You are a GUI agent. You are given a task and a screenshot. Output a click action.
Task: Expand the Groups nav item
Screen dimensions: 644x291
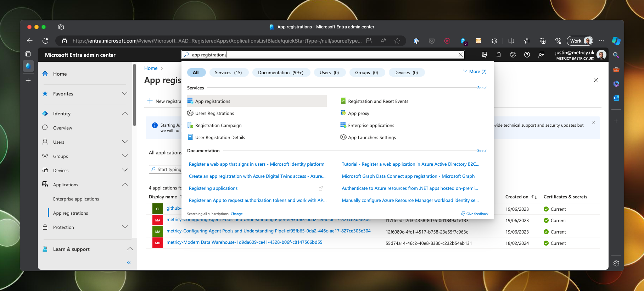point(125,156)
